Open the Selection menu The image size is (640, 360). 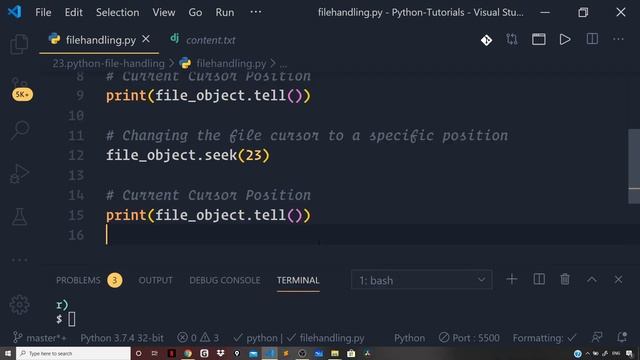[x=118, y=12]
